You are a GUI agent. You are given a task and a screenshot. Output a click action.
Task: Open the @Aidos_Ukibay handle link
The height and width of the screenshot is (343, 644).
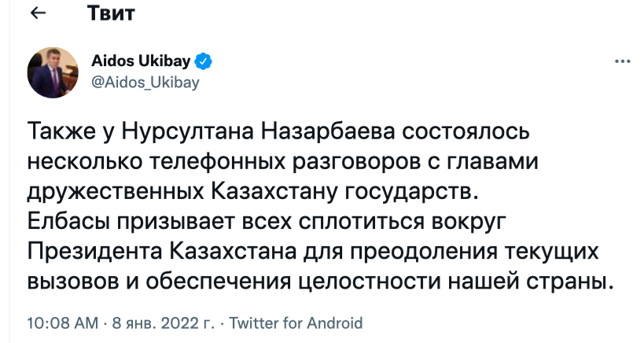pos(146,81)
